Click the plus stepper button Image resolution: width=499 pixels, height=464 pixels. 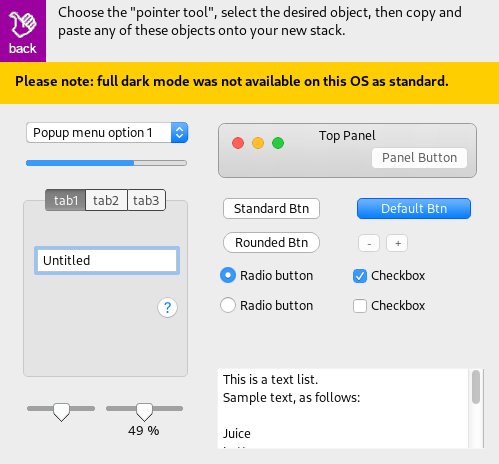[397, 243]
